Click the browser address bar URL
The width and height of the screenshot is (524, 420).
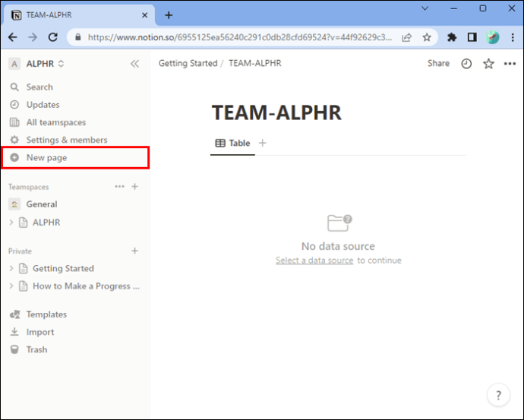(240, 37)
